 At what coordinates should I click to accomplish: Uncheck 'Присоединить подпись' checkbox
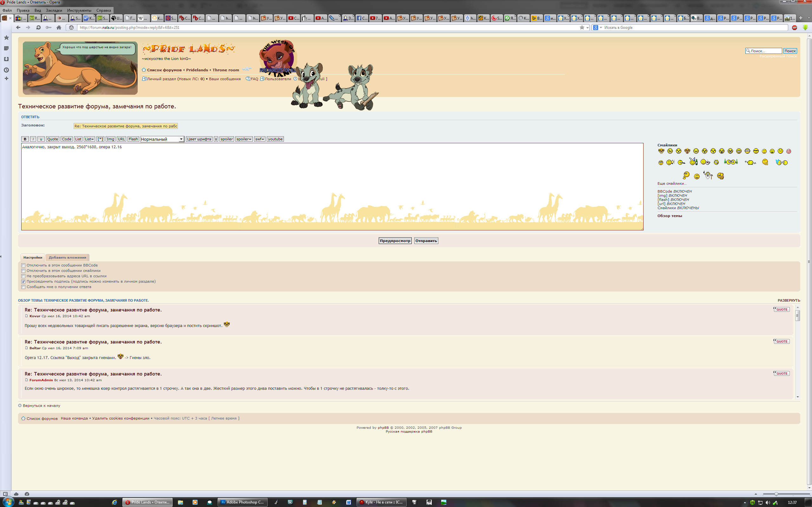coord(23,282)
